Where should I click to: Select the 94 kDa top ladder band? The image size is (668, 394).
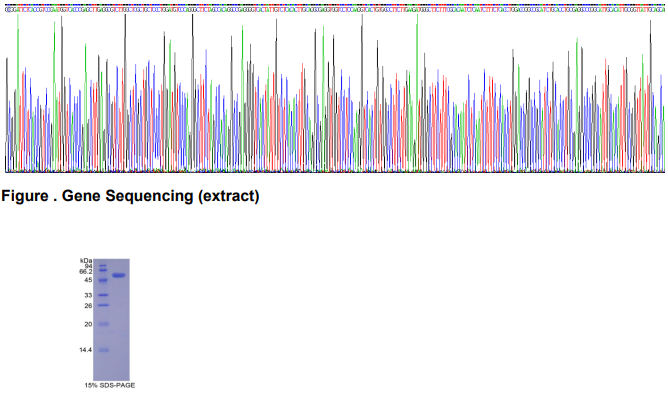pos(103,265)
